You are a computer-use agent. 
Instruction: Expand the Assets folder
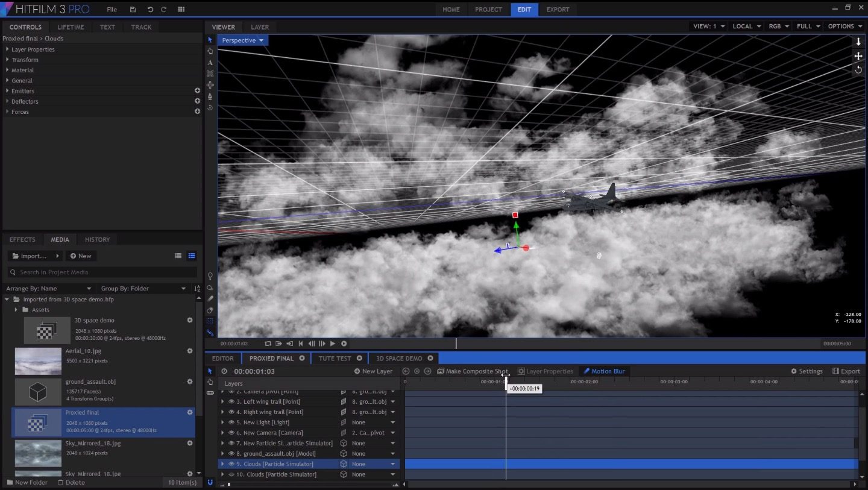coord(16,310)
